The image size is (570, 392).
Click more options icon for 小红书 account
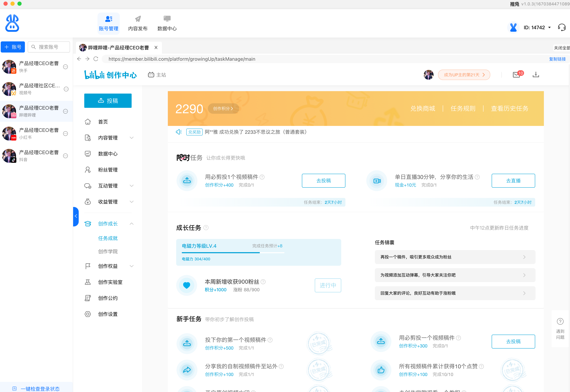65,134
